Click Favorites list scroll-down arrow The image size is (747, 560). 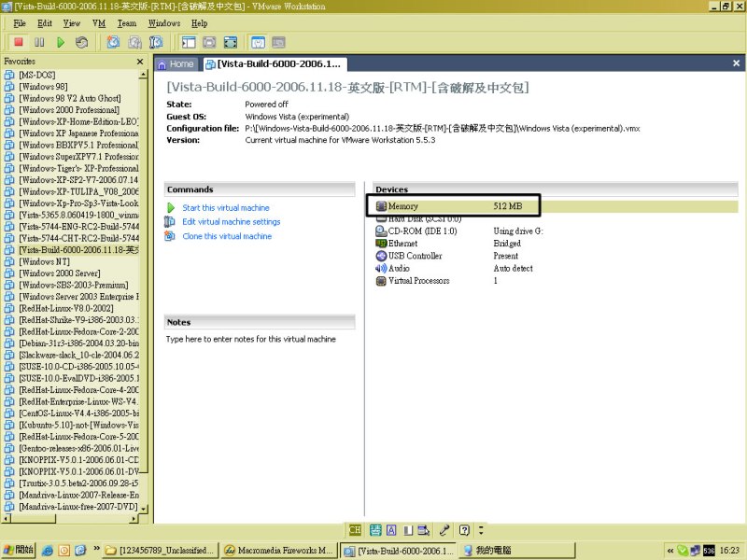(x=144, y=509)
